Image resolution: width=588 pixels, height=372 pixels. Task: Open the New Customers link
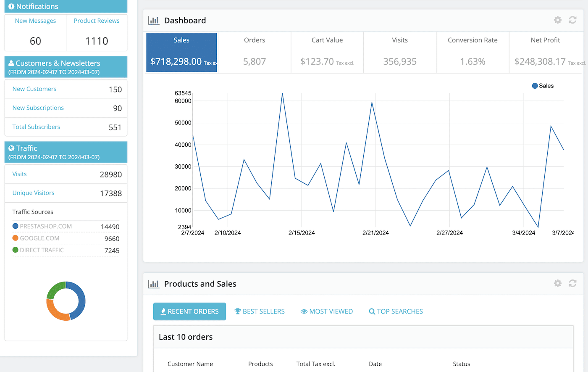[34, 89]
